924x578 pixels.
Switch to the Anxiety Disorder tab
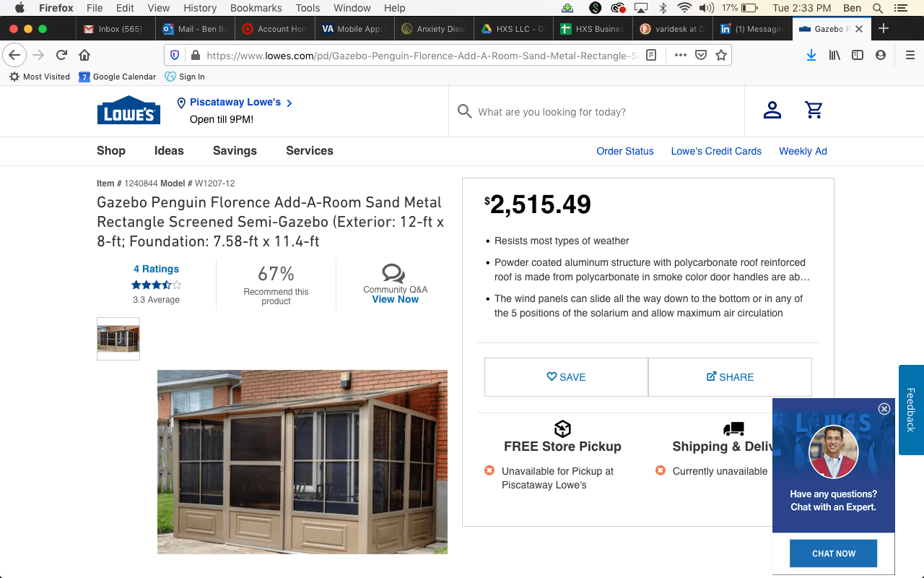click(434, 29)
